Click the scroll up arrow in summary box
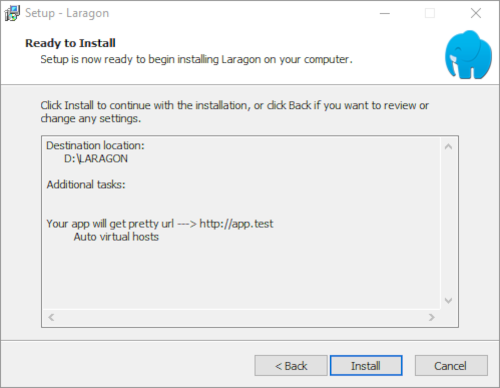 coord(448,147)
